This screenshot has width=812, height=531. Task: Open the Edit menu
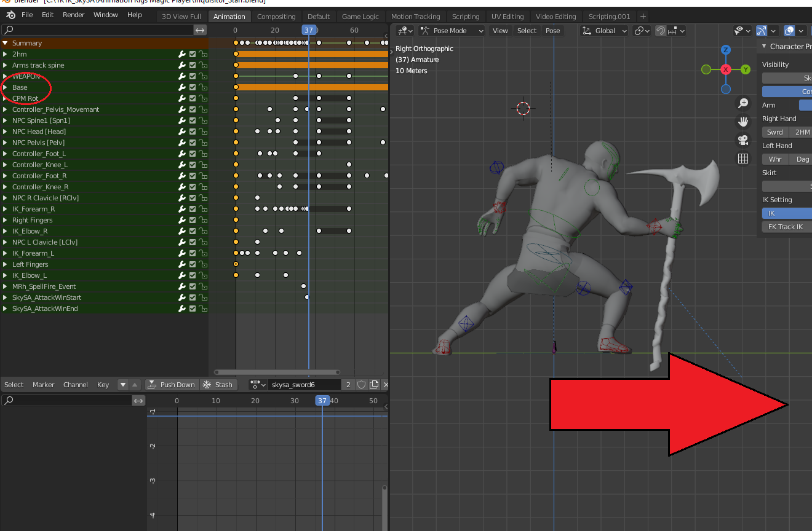point(47,15)
